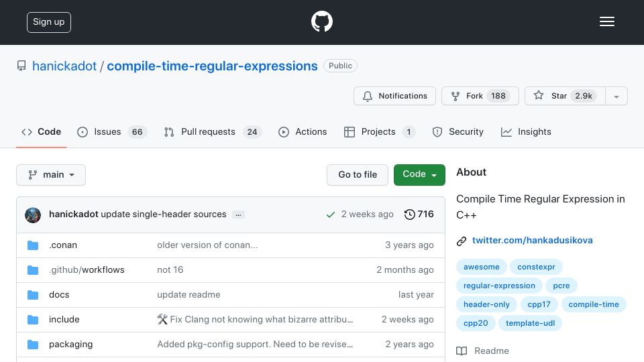
Task: Click the include folder icon
Action: point(33,320)
